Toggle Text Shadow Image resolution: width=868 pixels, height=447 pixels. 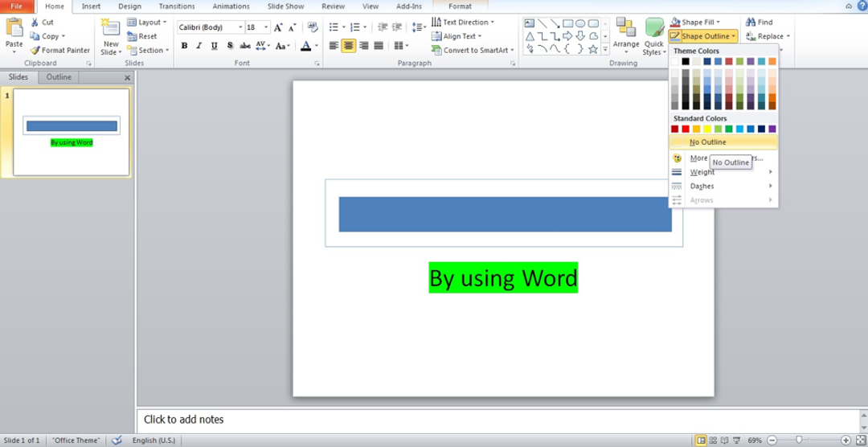[x=230, y=46]
